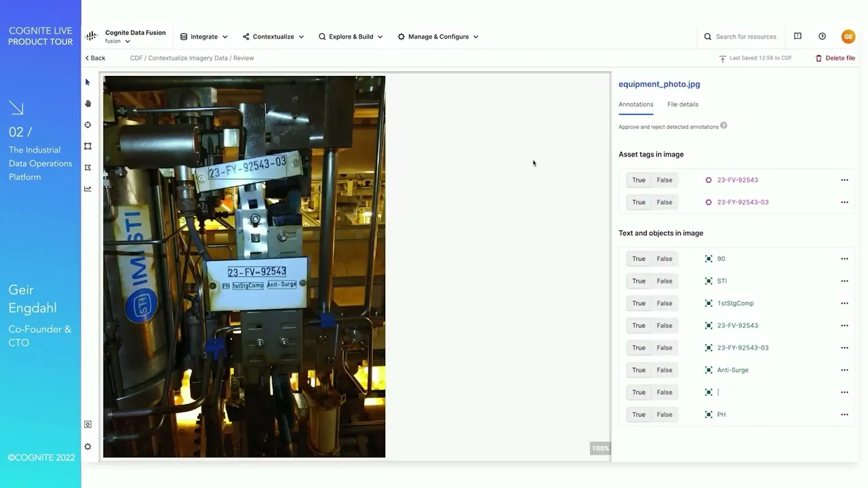The height and width of the screenshot is (488, 868).
Task: Mark asset tag 23-FV-92543 as True
Action: click(x=639, y=180)
